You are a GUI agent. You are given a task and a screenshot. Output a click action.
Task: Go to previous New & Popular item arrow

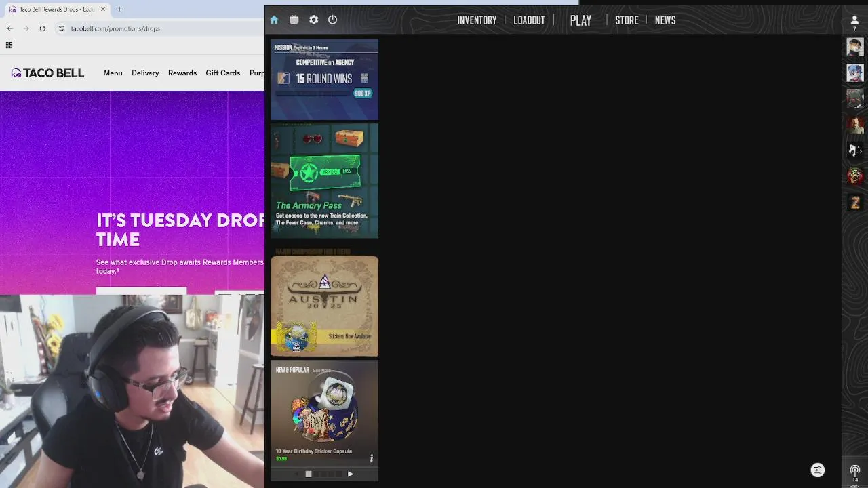(296, 474)
